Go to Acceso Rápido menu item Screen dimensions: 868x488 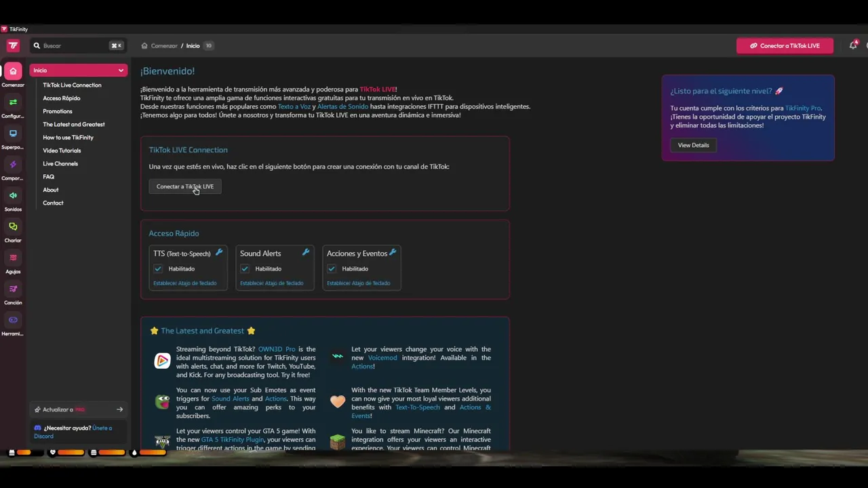(61, 98)
